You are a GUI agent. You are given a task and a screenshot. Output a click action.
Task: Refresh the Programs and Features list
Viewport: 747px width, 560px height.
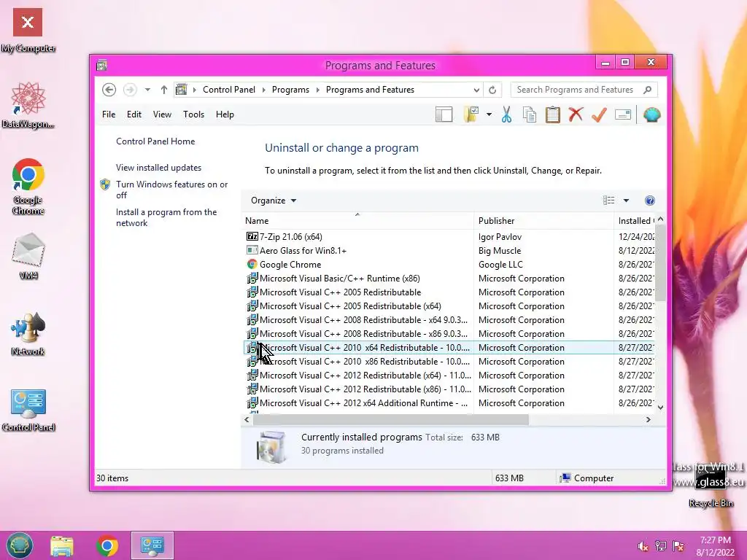pos(492,90)
